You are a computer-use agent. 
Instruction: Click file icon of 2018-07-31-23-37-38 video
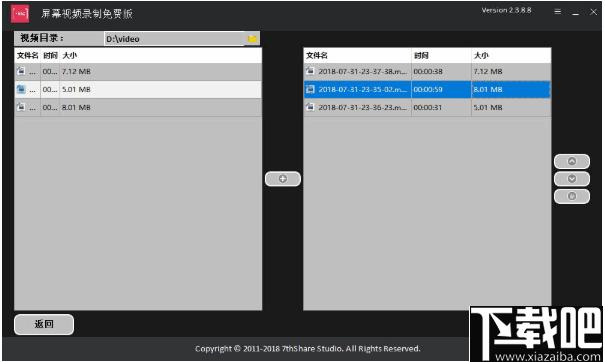[310, 71]
